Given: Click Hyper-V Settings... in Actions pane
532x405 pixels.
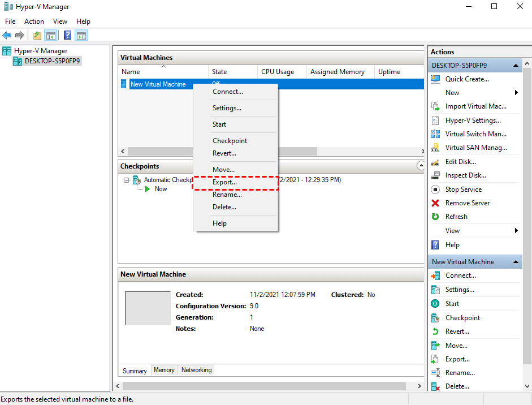Looking at the screenshot, I should coord(473,120).
